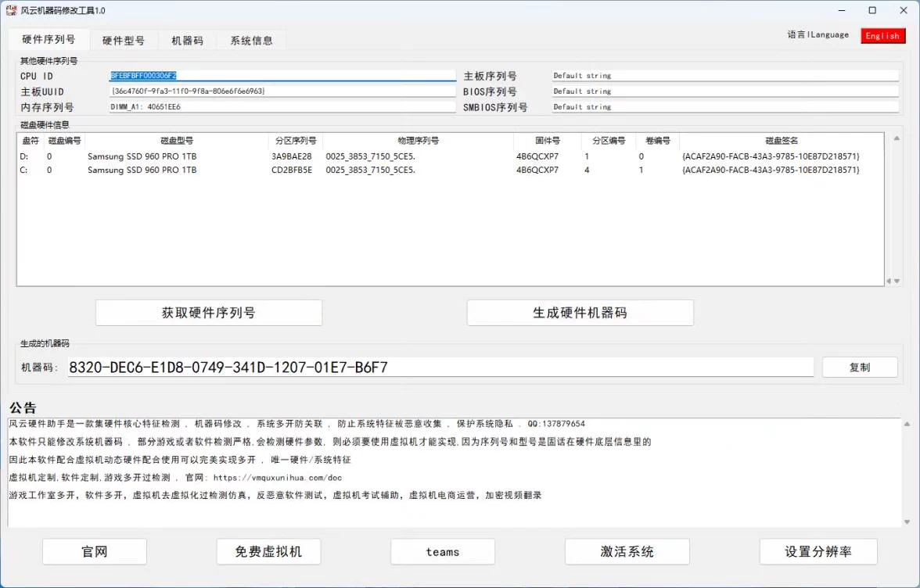
Task: Click inside the CPU ID input field
Action: coord(282,75)
